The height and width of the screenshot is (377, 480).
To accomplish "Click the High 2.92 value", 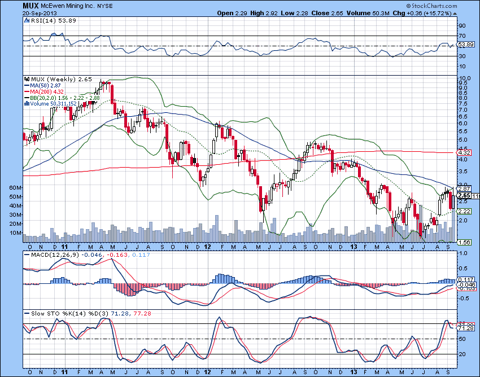I will tap(264, 13).
